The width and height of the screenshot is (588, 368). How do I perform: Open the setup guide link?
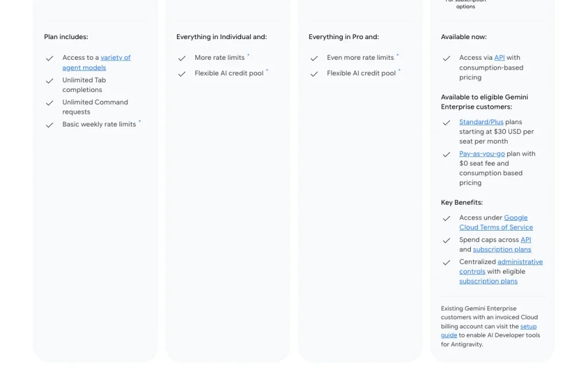[489, 331]
